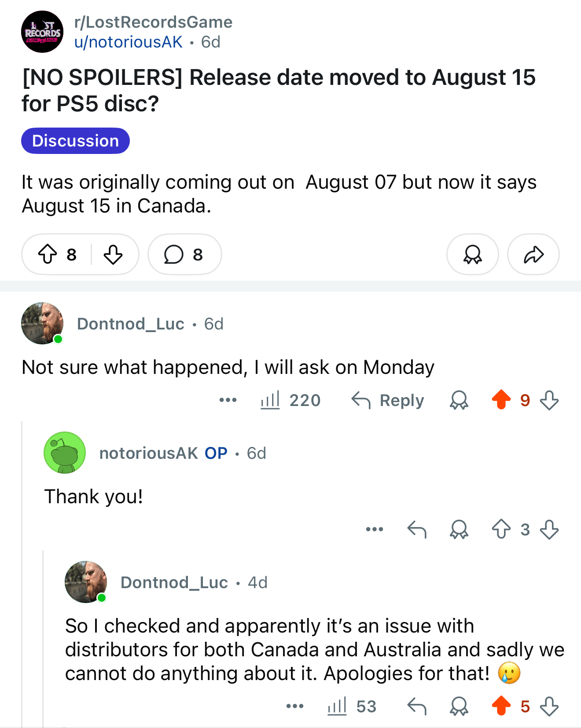Give an award to the post
581x728 pixels.
pos(473,254)
